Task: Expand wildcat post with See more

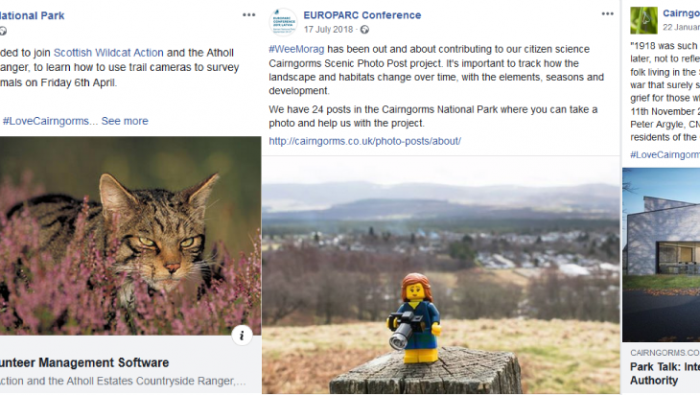Action: tap(125, 121)
